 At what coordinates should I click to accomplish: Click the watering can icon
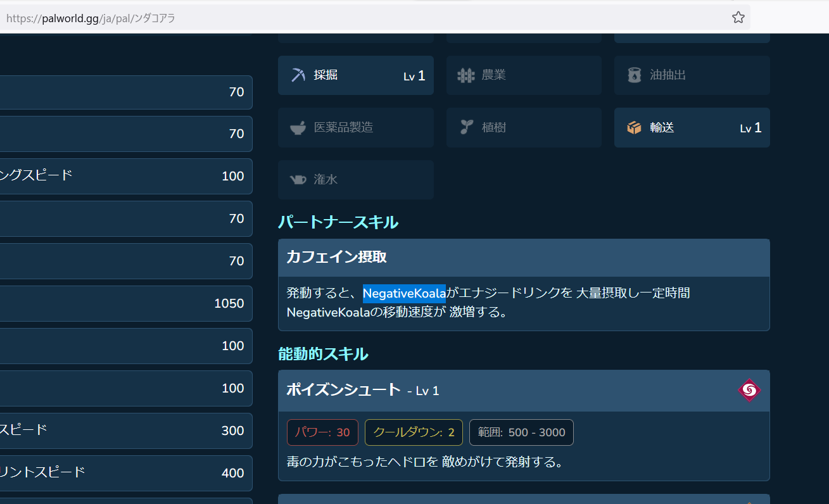[298, 180]
